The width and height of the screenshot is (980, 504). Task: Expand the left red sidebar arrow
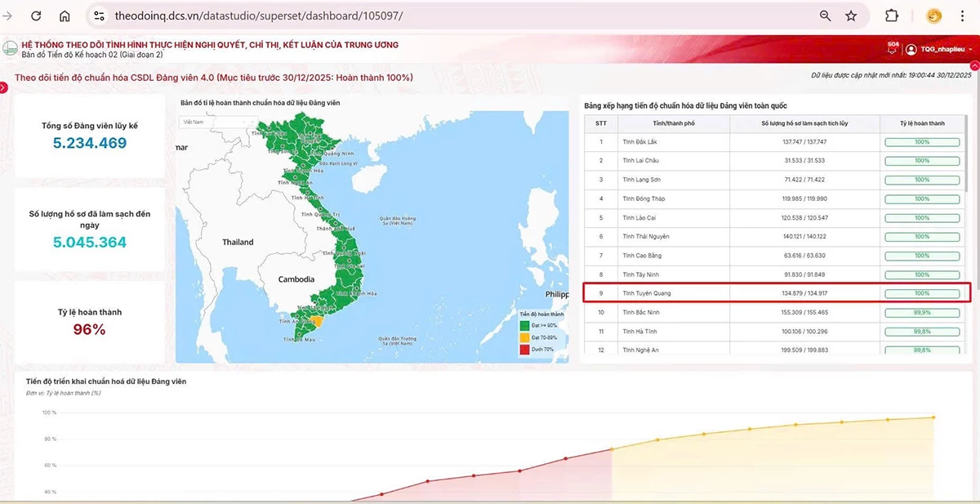3,87
